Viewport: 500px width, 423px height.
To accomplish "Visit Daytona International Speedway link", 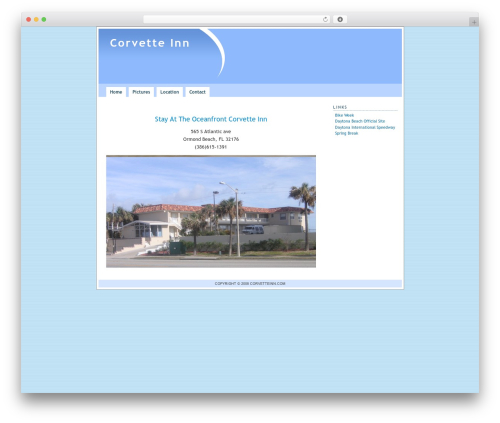I will click(365, 127).
